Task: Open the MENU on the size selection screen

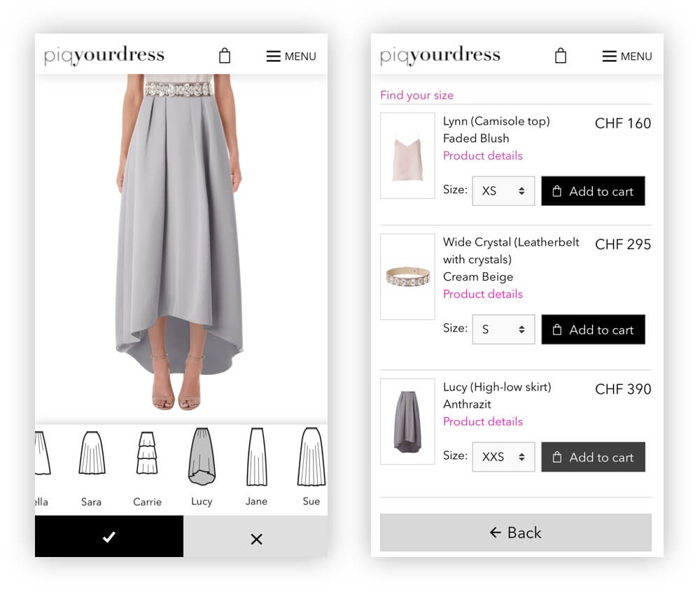Action: [627, 56]
